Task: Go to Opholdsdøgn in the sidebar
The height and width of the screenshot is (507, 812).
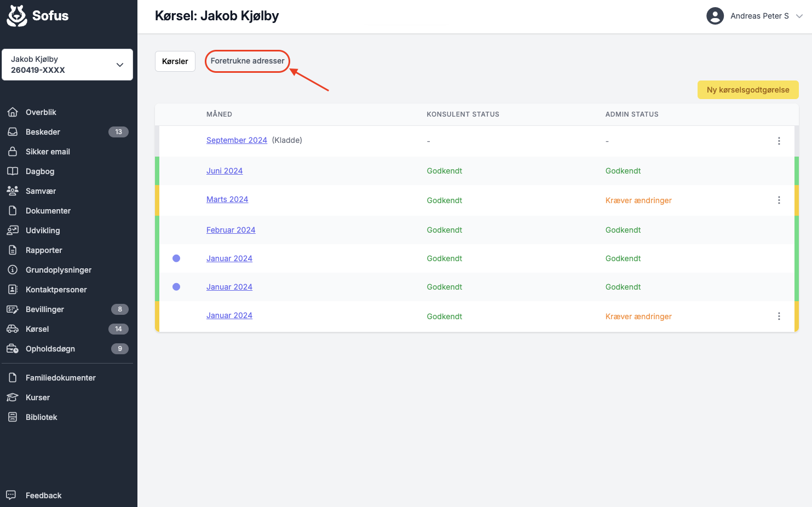Action: tap(50, 349)
